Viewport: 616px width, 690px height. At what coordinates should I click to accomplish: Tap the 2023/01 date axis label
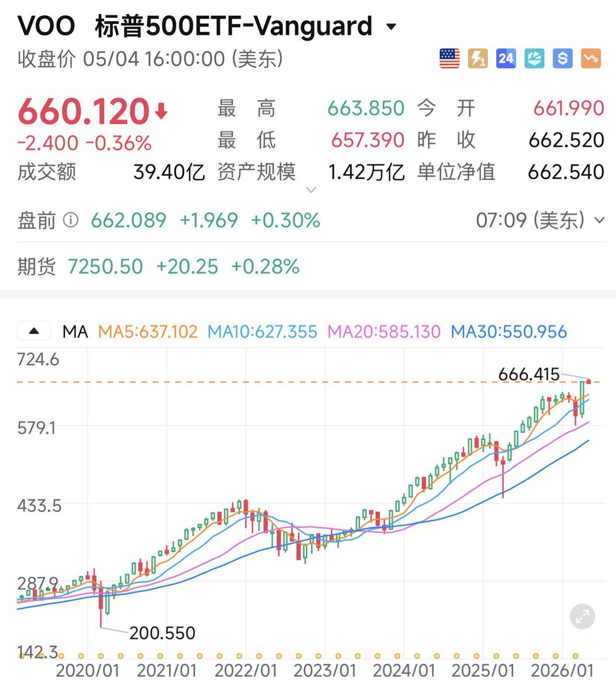coord(325,670)
